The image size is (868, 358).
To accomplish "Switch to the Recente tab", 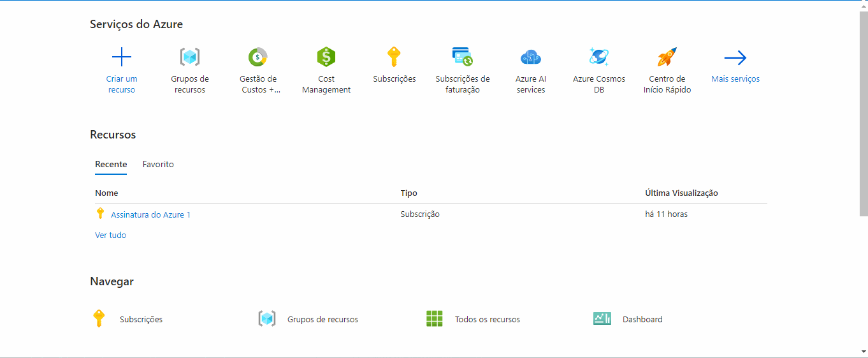I will 111,165.
